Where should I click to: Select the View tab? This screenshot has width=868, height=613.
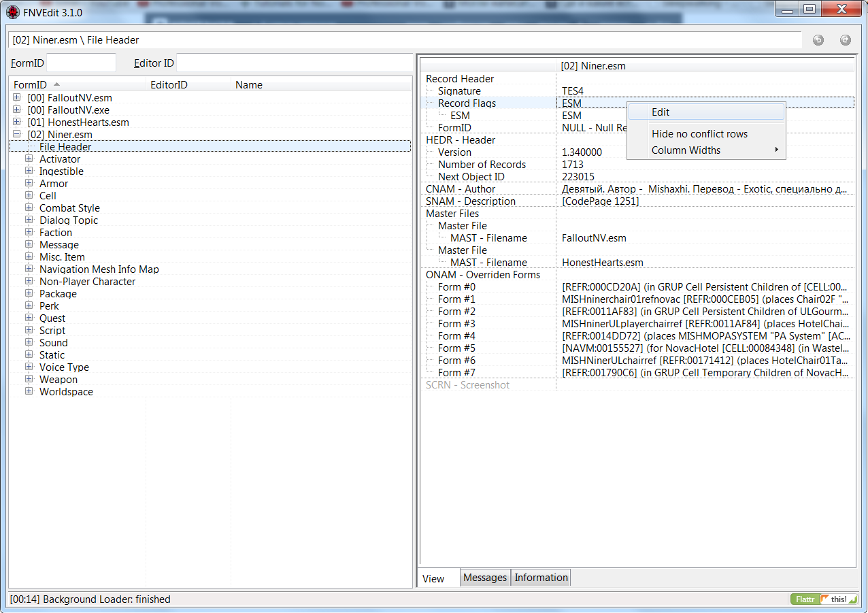[x=438, y=578]
